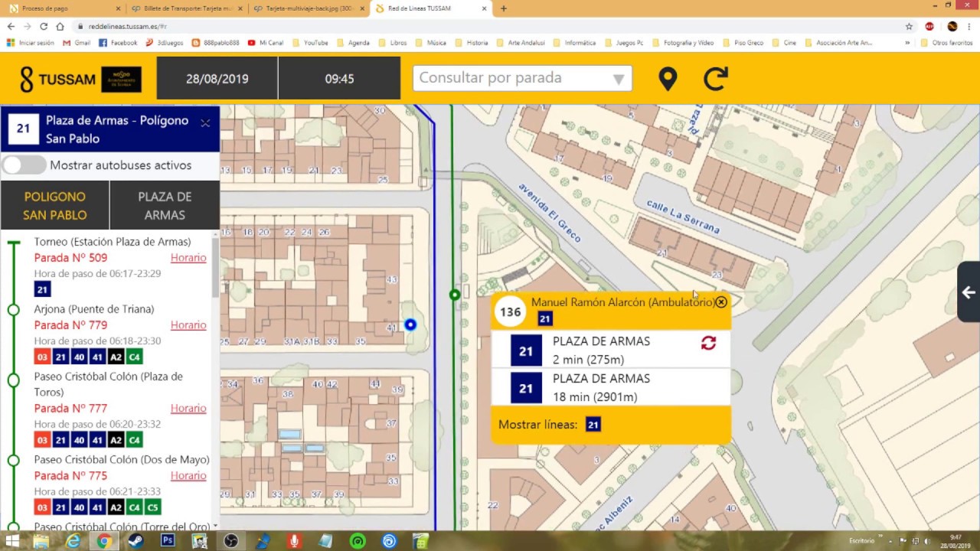
Task: Open Photoshop from the taskbar
Action: point(167,541)
